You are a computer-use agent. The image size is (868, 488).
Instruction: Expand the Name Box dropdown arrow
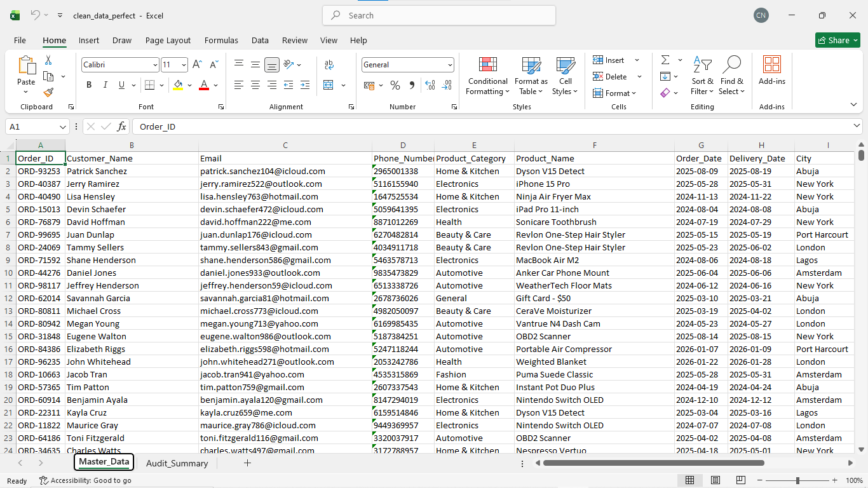tap(63, 127)
